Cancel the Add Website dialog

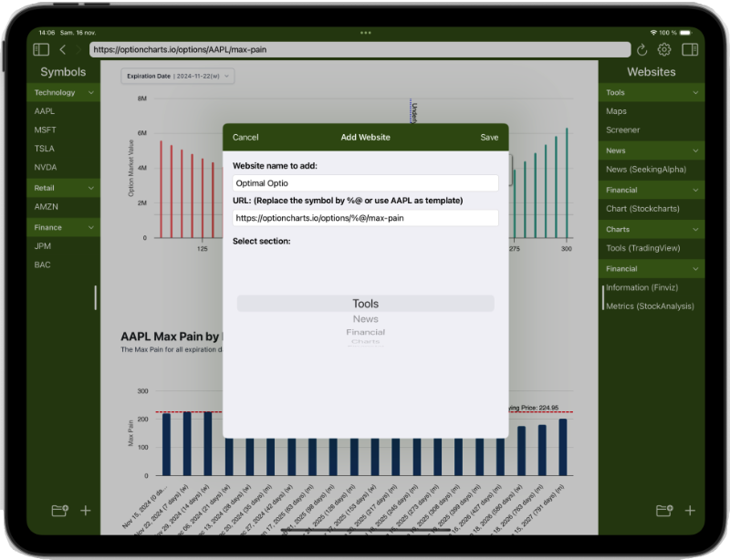click(245, 138)
